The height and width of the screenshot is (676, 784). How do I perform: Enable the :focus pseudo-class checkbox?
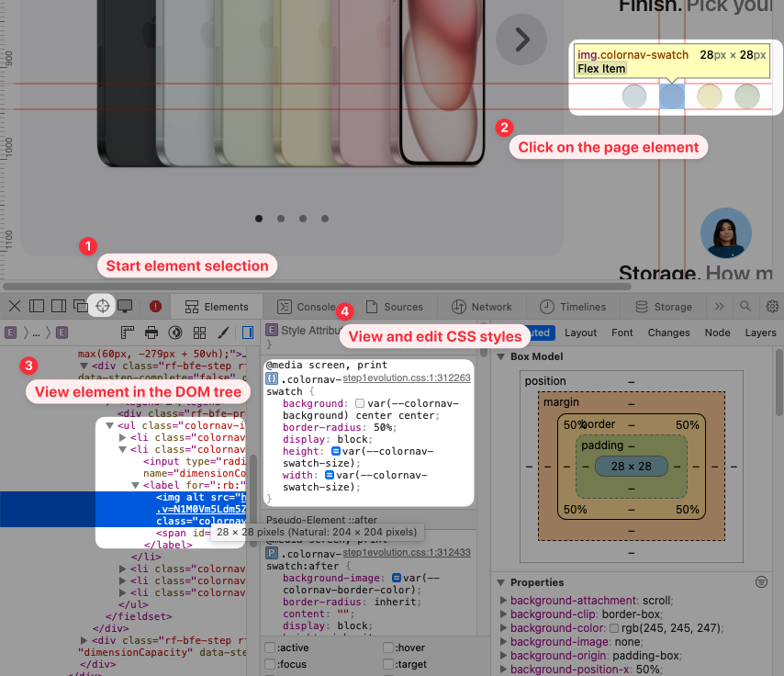(x=271, y=664)
